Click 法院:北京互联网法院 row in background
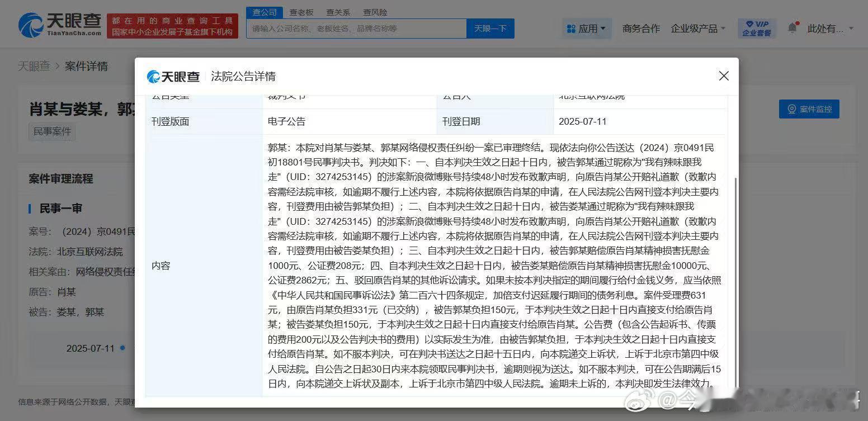 coord(76,252)
